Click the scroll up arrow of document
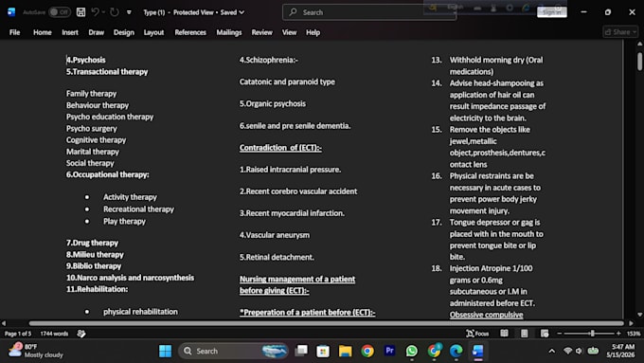The image size is (644, 363). tap(639, 44)
